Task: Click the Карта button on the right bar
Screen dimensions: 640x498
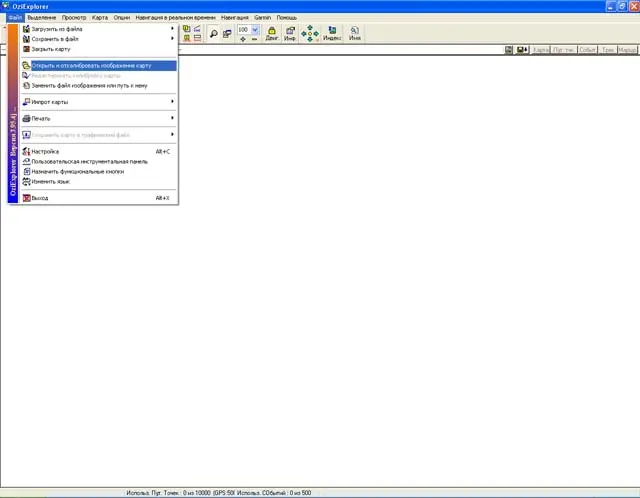Action: point(541,50)
